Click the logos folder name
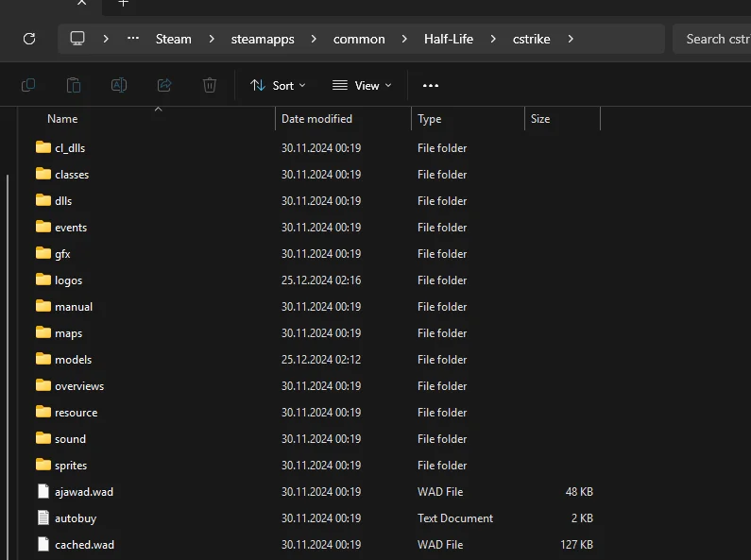751x560 pixels. [69, 280]
